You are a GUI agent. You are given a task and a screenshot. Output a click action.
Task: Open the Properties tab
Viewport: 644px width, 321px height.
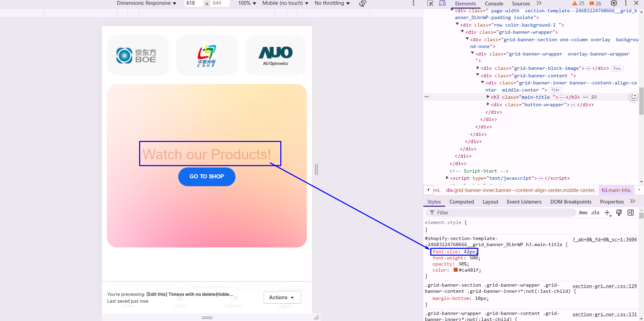point(612,202)
